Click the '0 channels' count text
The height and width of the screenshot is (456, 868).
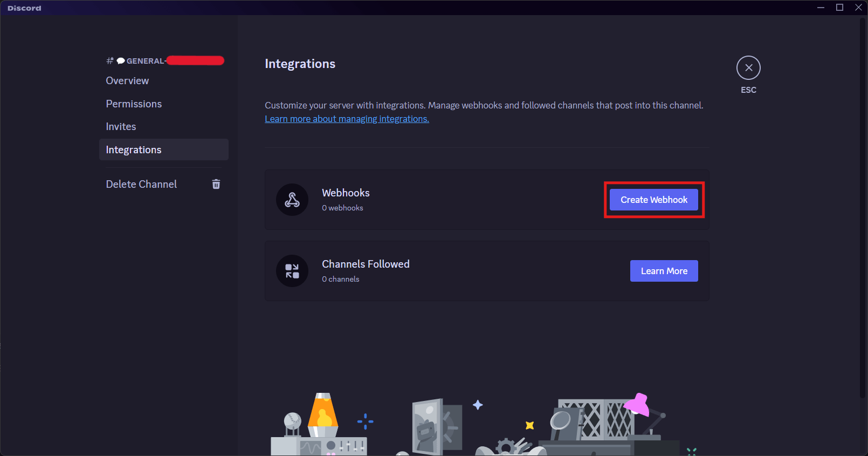340,279
